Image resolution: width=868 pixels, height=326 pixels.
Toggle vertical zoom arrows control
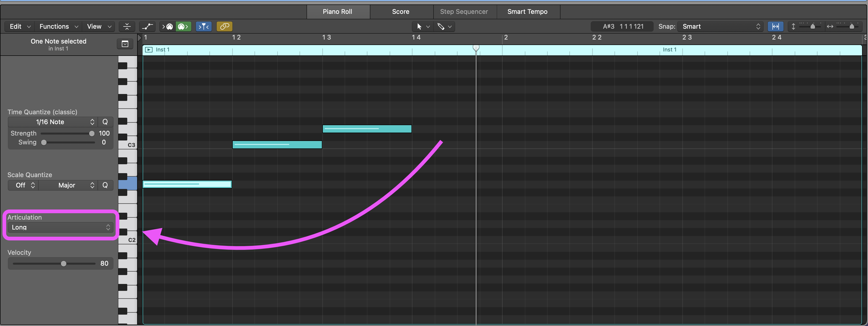coord(793,27)
